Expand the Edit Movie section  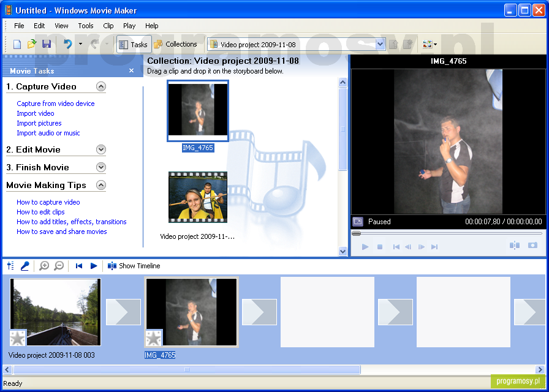[101, 149]
